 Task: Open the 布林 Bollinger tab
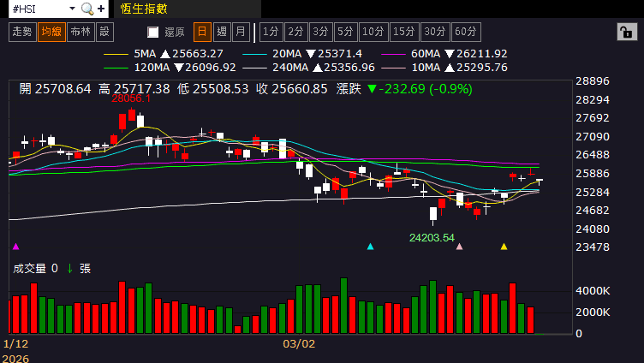[80, 32]
